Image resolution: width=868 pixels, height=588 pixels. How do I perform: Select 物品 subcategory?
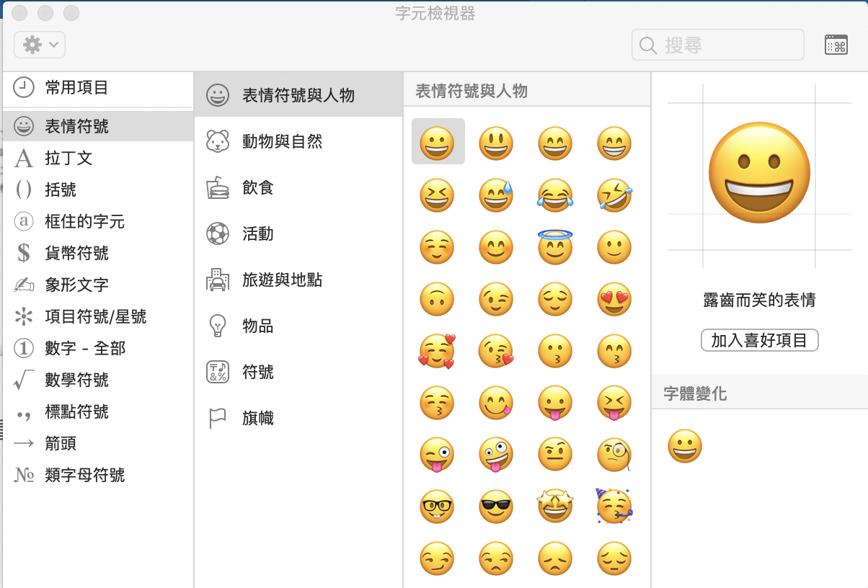pos(298,326)
